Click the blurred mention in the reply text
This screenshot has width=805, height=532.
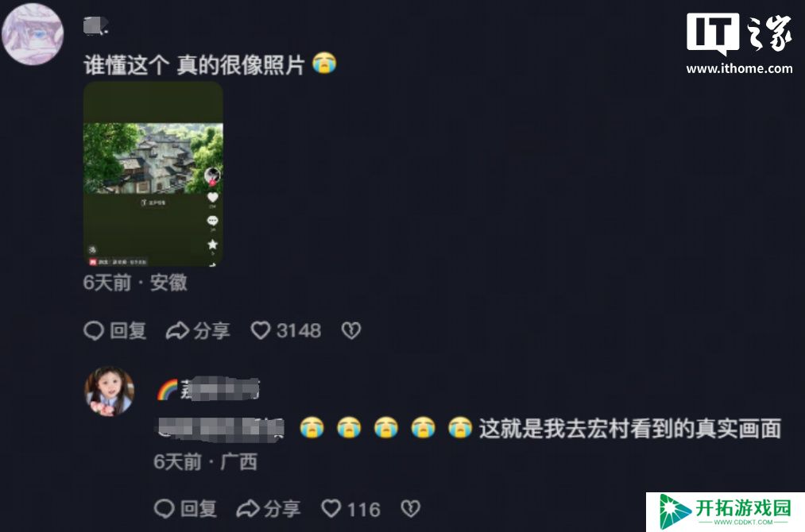220,429
